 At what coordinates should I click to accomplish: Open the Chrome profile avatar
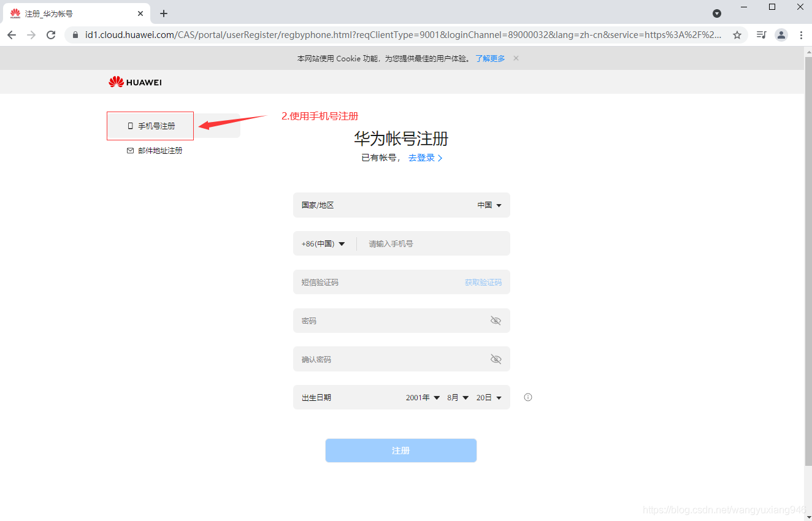click(781, 35)
